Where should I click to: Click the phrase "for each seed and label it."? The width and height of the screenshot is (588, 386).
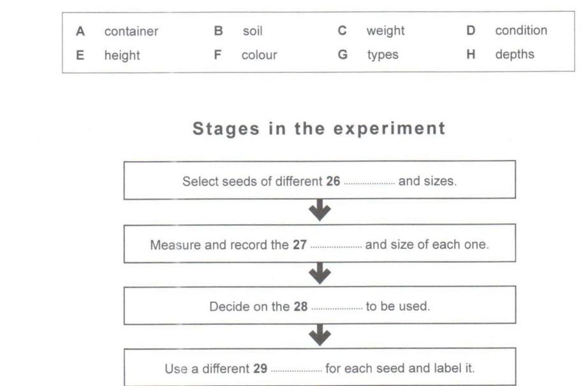click(x=400, y=368)
